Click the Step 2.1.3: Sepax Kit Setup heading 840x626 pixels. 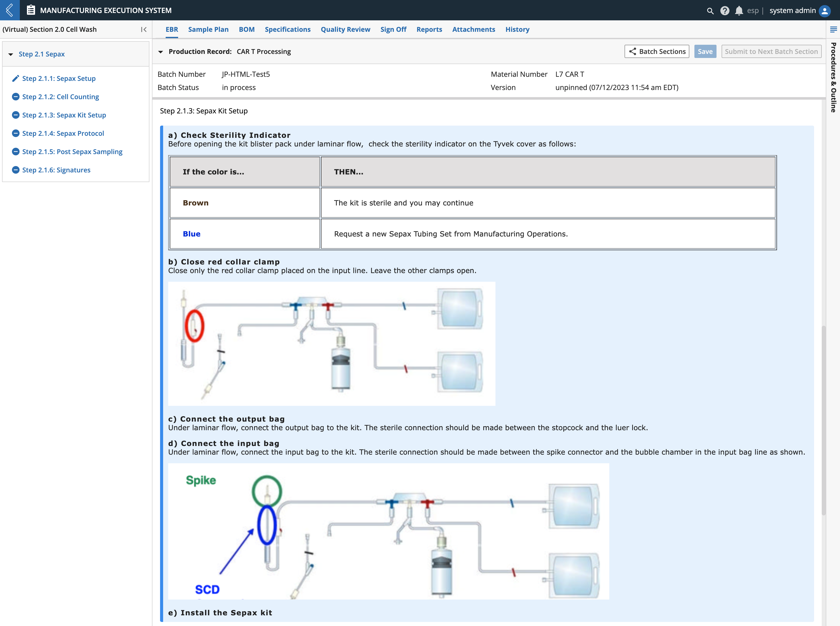pos(204,111)
